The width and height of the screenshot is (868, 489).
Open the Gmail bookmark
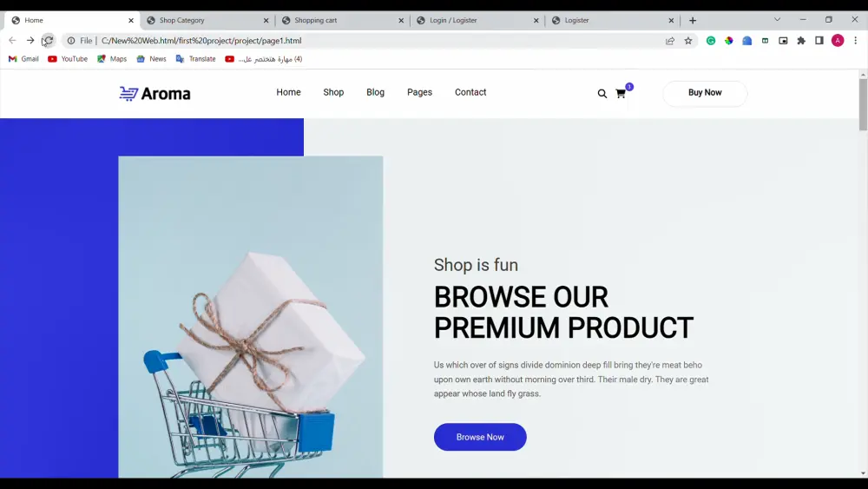pyautogui.click(x=23, y=59)
